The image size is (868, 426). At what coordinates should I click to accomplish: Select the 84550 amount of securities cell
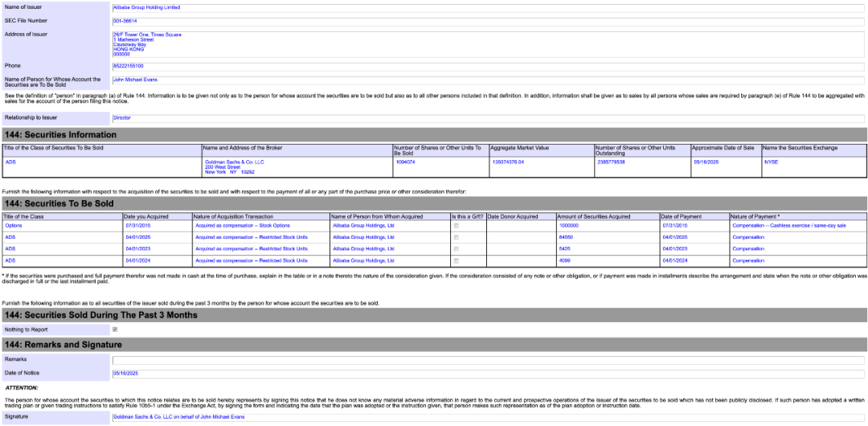pyautogui.click(x=608, y=237)
